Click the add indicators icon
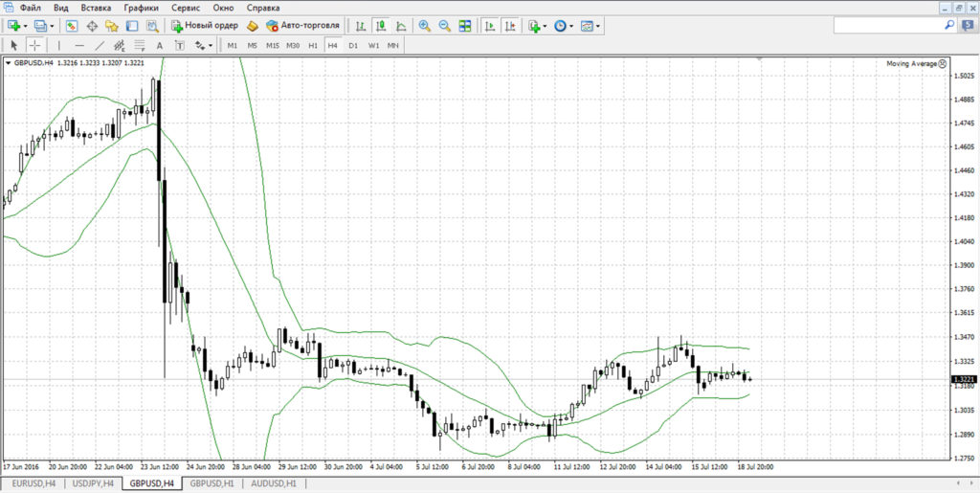980x493 pixels. tap(534, 26)
